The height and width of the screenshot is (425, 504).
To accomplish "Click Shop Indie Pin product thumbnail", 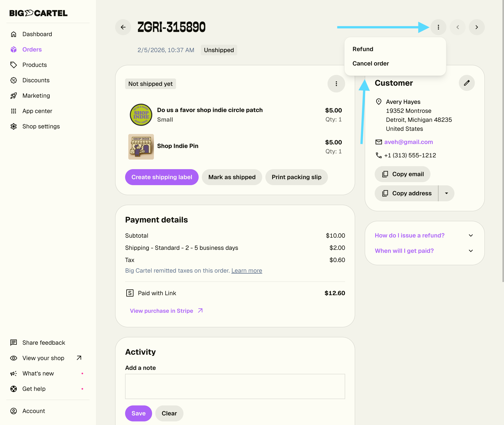I will tap(141, 146).
